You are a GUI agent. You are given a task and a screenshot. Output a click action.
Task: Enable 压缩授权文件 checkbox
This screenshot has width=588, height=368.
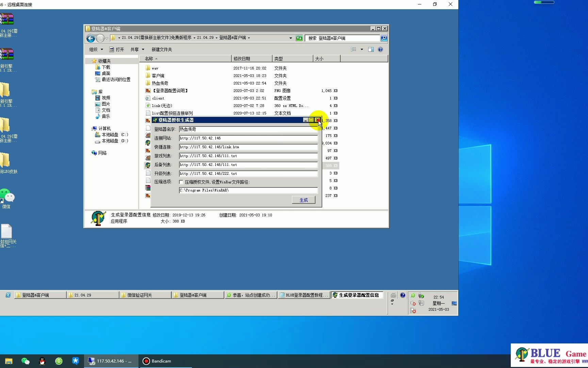pos(181,182)
